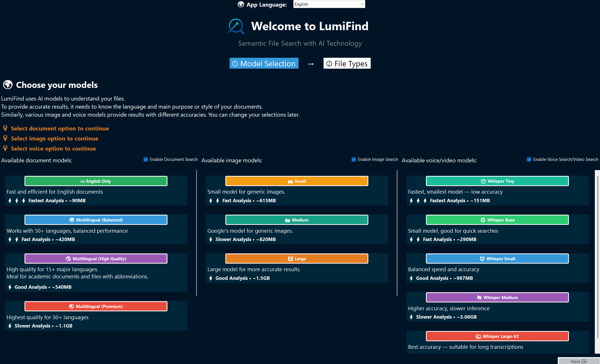Click the lightning bolt beside Fastest Analysis for English Only
This screenshot has height=364, width=600.
tap(9, 201)
